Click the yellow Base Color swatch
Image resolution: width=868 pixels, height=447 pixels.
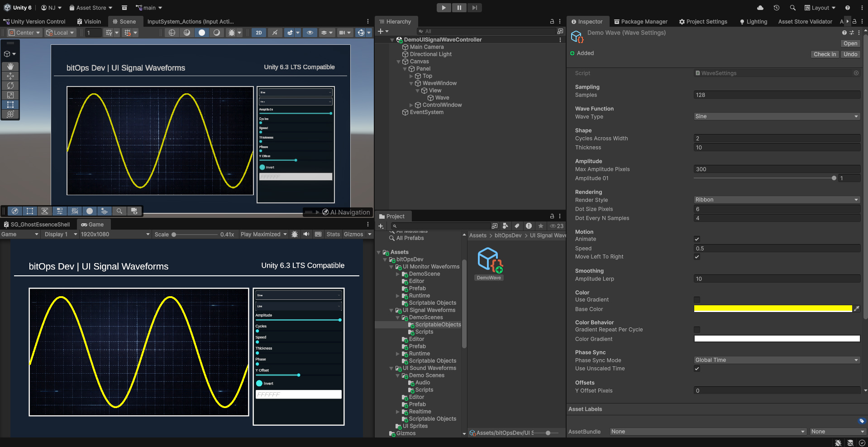pos(773,309)
